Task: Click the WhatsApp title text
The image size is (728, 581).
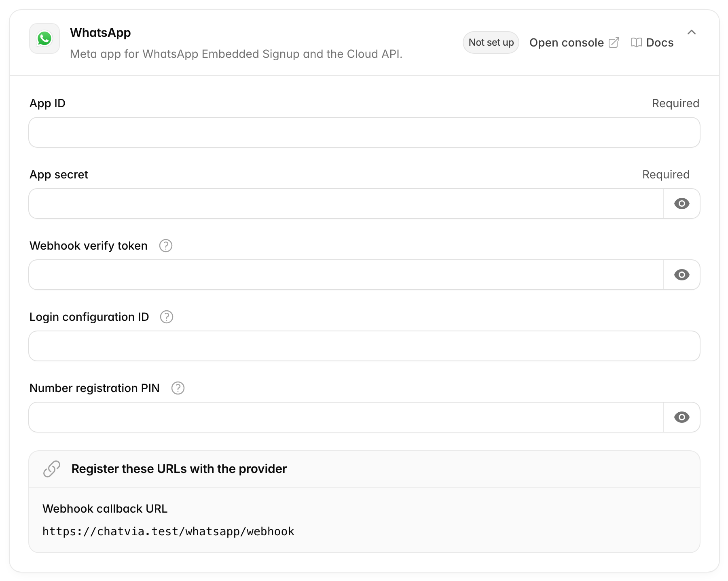Action: tap(100, 33)
